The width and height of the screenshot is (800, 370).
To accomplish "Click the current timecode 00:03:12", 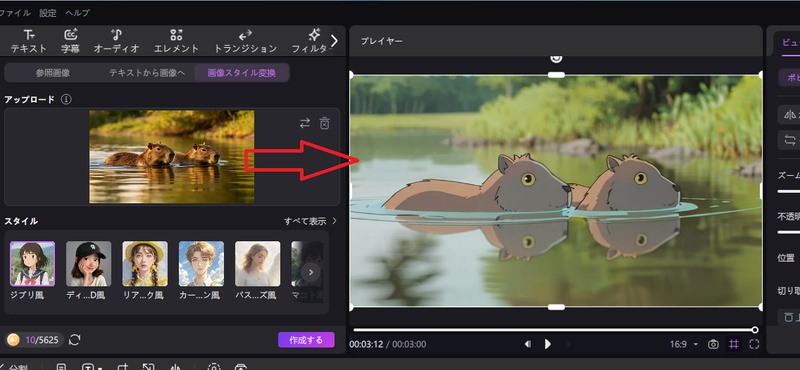I will [366, 344].
